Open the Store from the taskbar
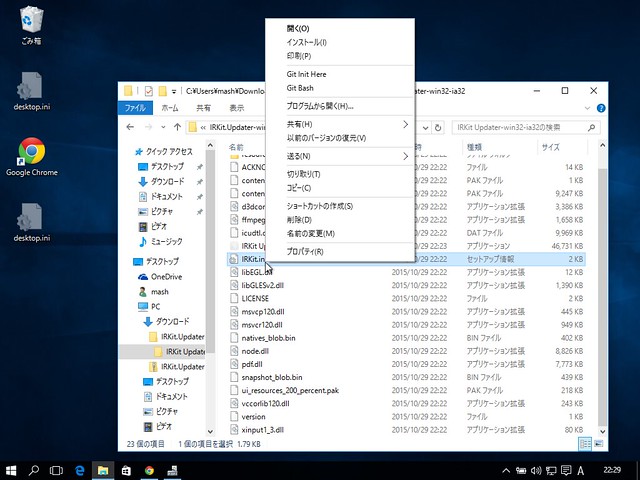 pyautogui.click(x=126, y=471)
